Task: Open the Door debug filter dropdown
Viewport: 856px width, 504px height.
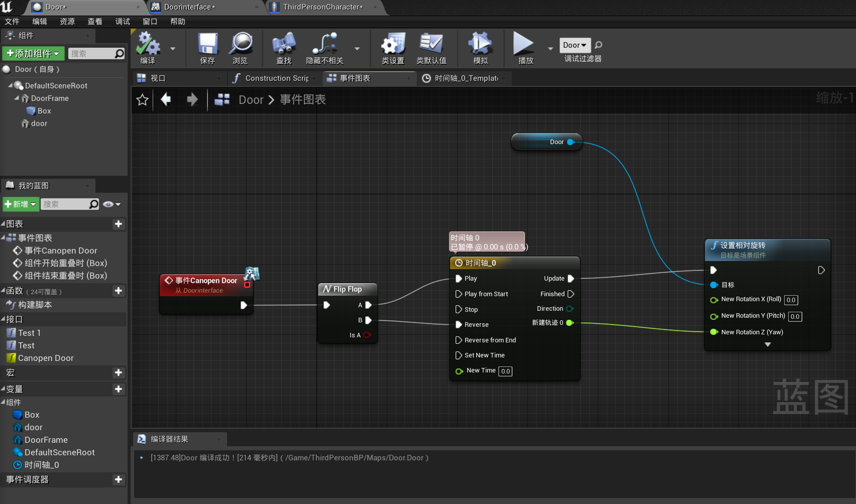Action: click(575, 45)
